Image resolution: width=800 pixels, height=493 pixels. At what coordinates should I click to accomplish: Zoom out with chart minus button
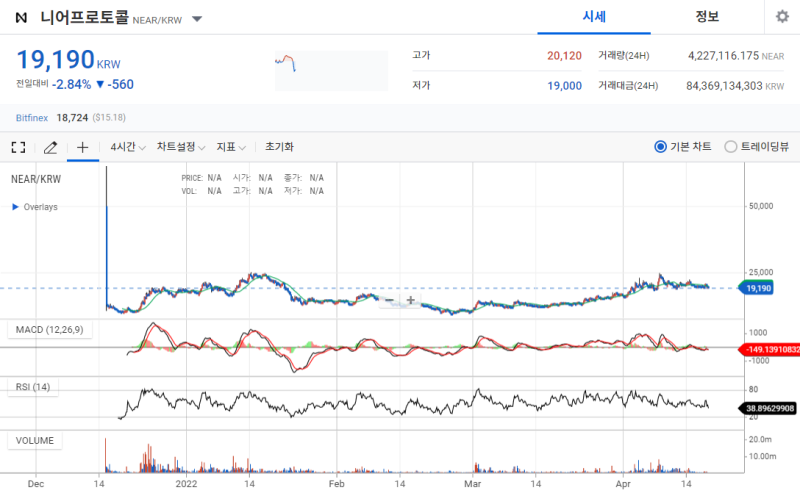click(389, 300)
